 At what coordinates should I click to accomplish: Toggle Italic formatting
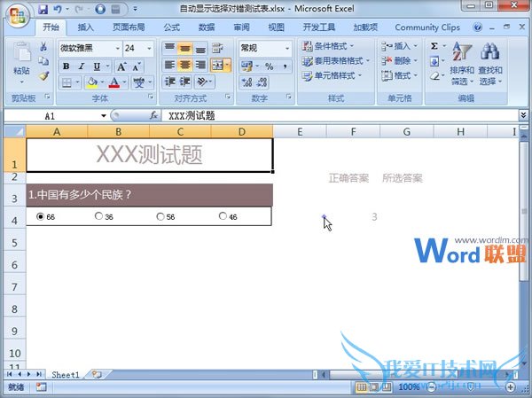[82, 66]
